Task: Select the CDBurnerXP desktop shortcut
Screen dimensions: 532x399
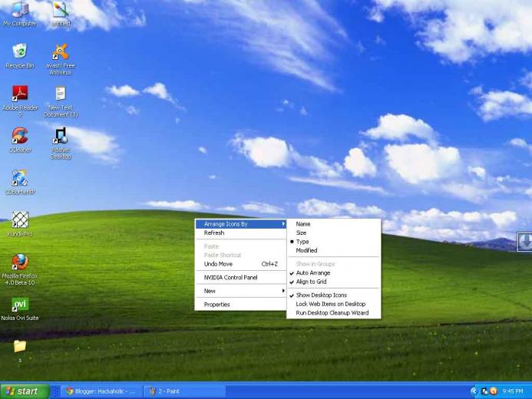Action: coord(20,182)
